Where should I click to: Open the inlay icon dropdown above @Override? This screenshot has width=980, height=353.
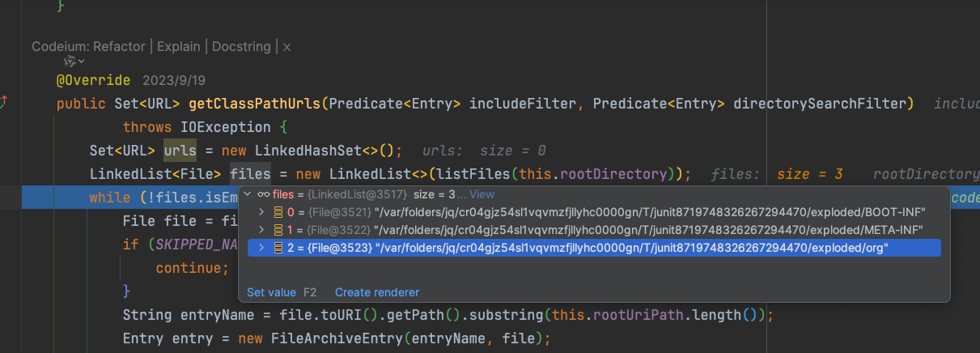[74, 62]
